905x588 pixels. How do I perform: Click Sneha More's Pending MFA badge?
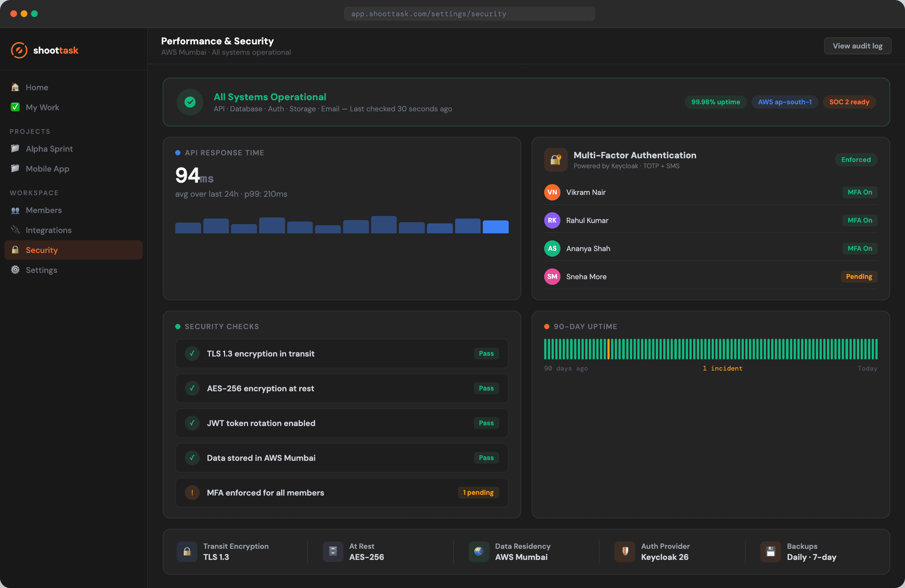pos(859,277)
